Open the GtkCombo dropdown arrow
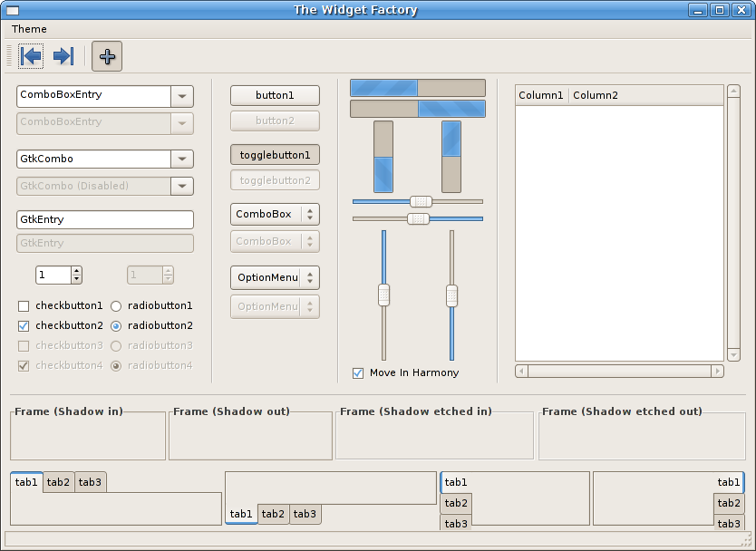This screenshot has height=551, width=756. 182,159
